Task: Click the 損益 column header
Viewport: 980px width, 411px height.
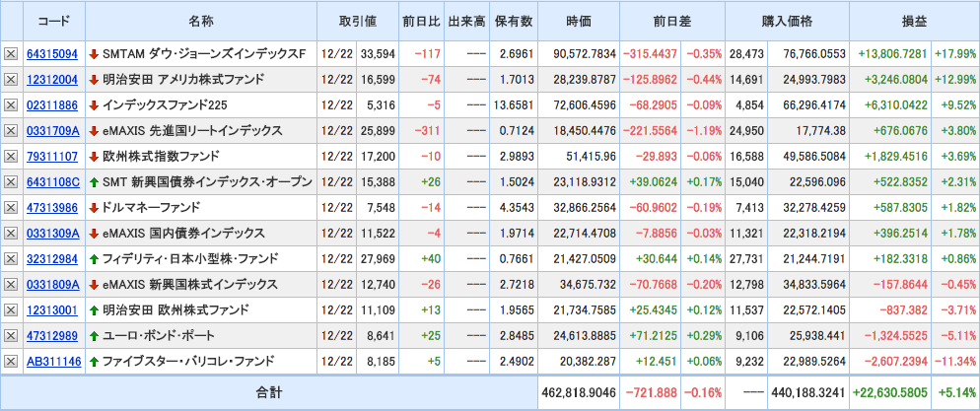Action: [x=914, y=21]
